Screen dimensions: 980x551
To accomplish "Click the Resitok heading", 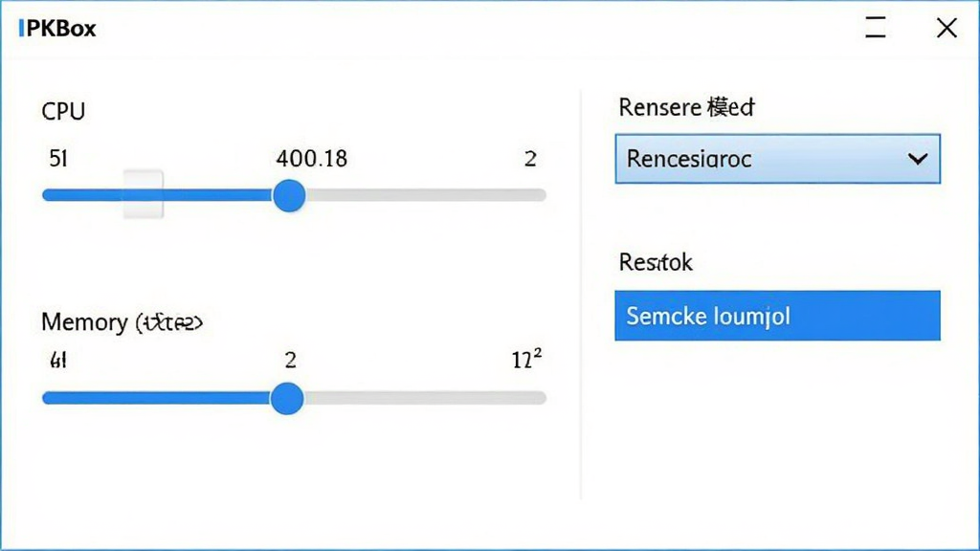I will [656, 262].
